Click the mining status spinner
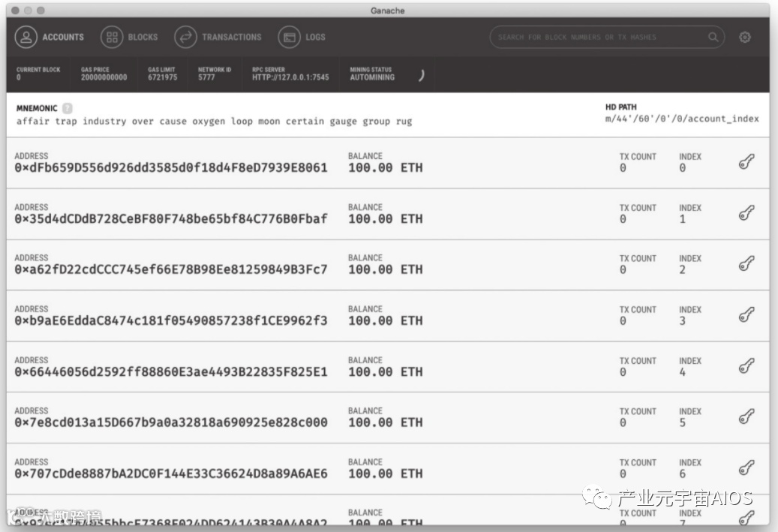The height and width of the screenshot is (532, 778). [421, 75]
